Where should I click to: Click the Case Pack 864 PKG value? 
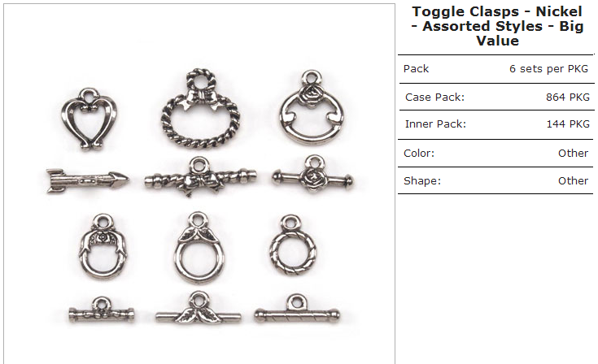(x=568, y=97)
